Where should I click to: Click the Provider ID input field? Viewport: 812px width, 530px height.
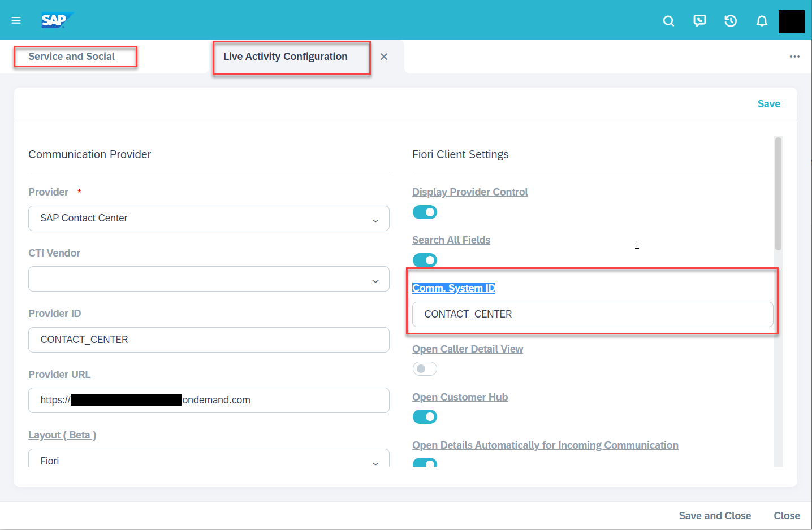pyautogui.click(x=209, y=340)
